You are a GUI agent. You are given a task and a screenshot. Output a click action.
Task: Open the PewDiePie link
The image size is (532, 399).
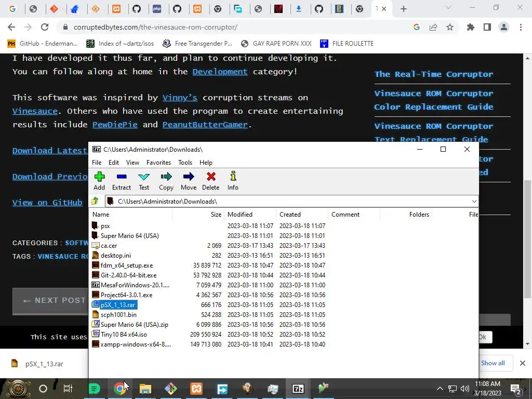115,125
